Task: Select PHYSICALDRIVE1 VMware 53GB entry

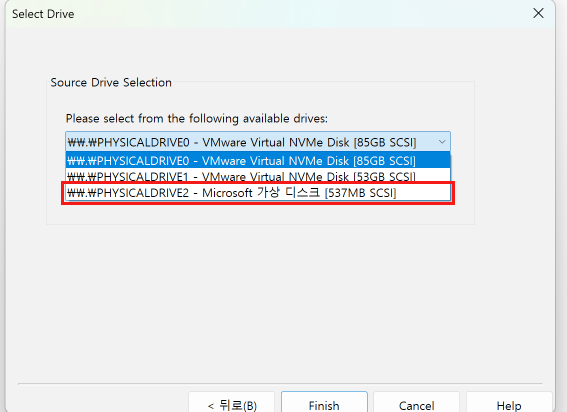Action: coord(258,176)
